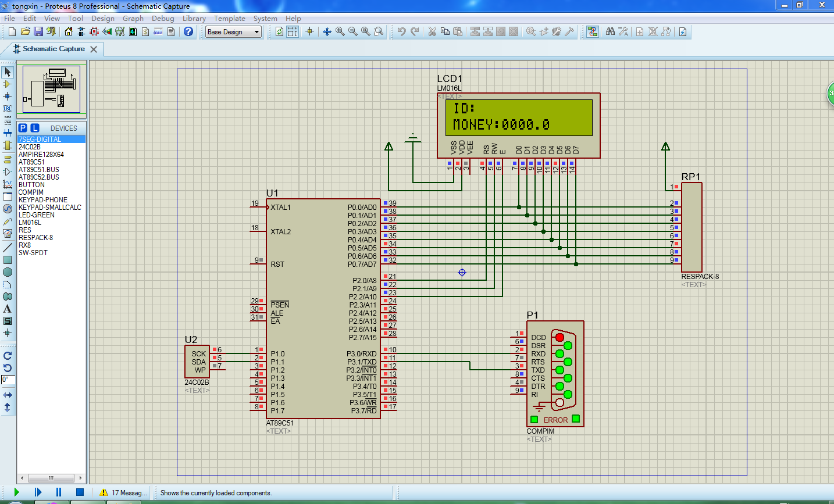Open library manager with L button
This screenshot has height=504, width=834.
[35, 128]
